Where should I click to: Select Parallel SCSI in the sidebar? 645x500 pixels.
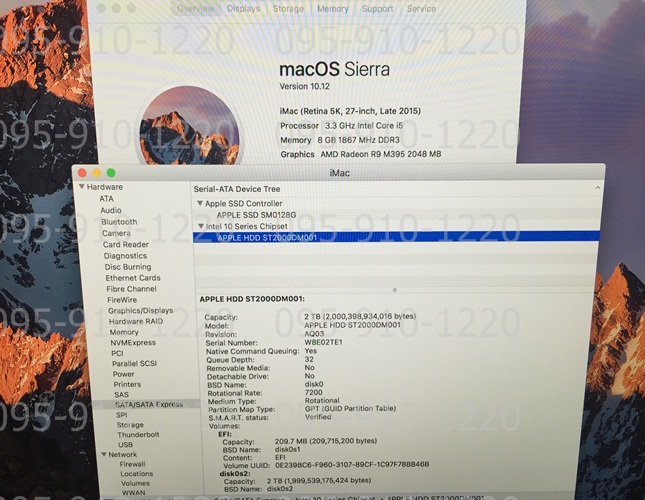[134, 363]
